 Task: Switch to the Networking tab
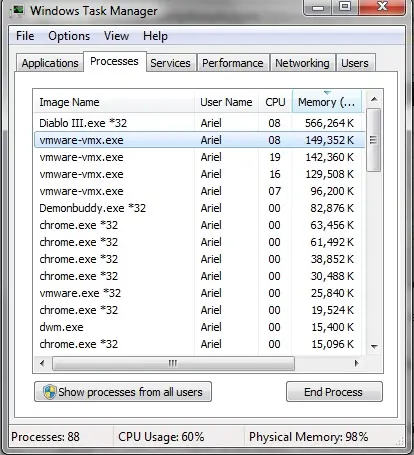point(302,63)
